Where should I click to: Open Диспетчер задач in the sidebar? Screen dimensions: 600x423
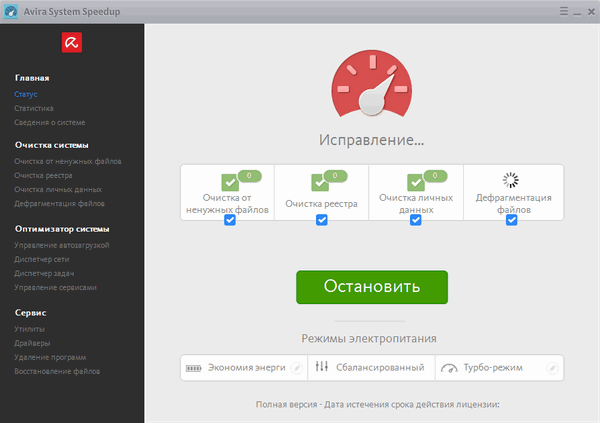tap(44, 273)
